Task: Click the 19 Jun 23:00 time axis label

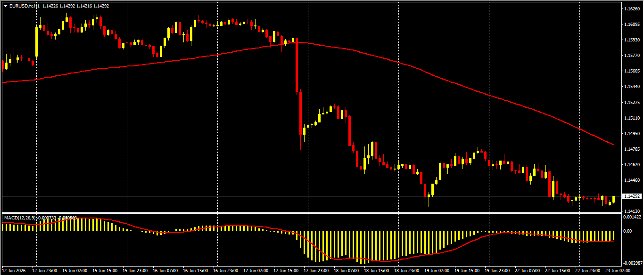Action: (x=497, y=271)
